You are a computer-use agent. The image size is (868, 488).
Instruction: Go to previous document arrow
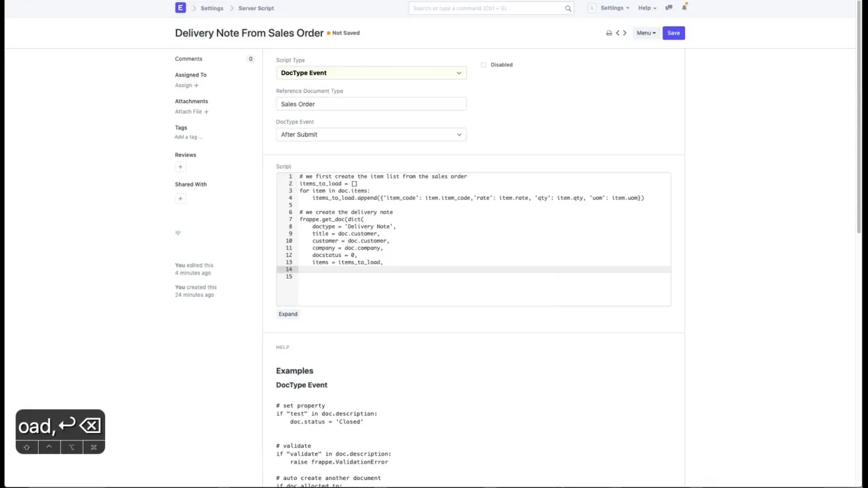click(x=618, y=33)
